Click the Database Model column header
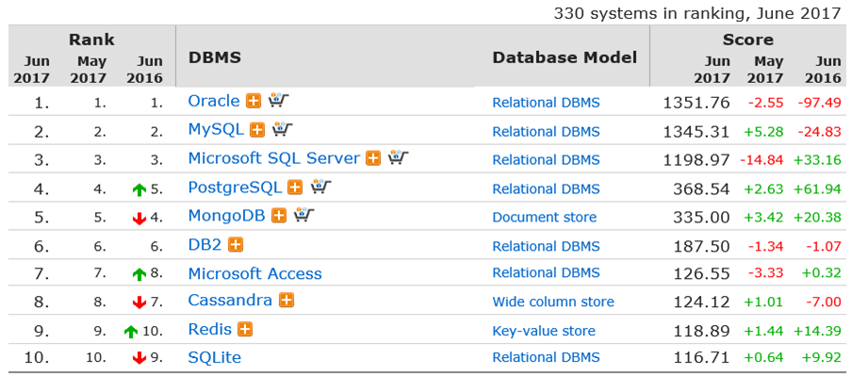Screen dimensions: 868x376 click(x=565, y=57)
